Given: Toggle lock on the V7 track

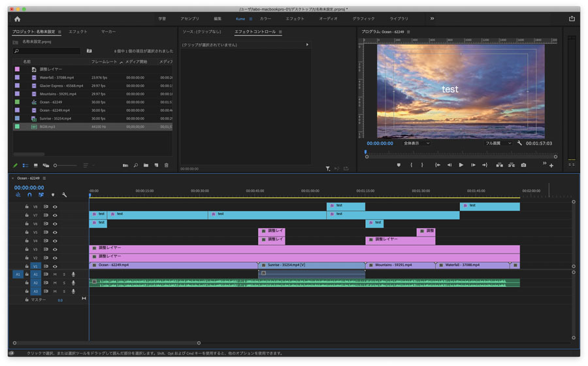Looking at the screenshot, I should pyautogui.click(x=27, y=215).
